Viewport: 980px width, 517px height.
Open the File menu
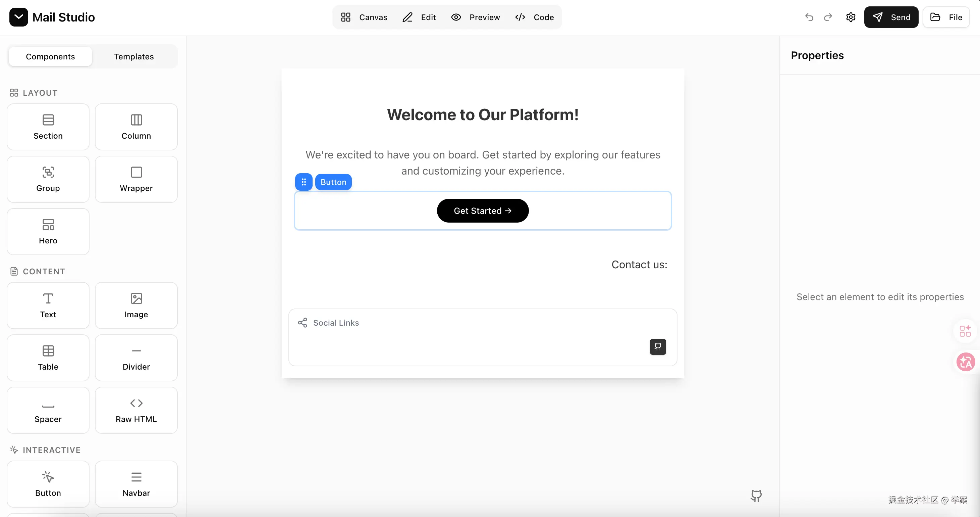click(x=946, y=17)
